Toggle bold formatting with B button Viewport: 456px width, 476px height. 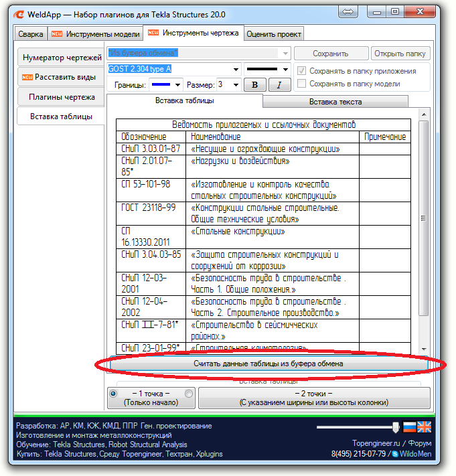(x=255, y=85)
